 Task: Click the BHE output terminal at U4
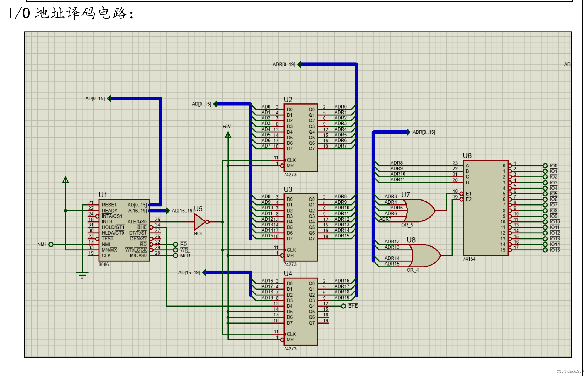tap(344, 306)
